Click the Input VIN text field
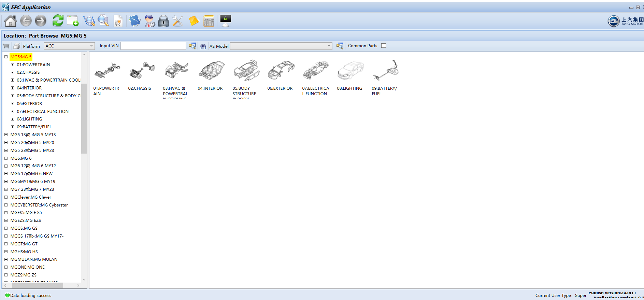The height and width of the screenshot is (300, 644). click(x=153, y=46)
